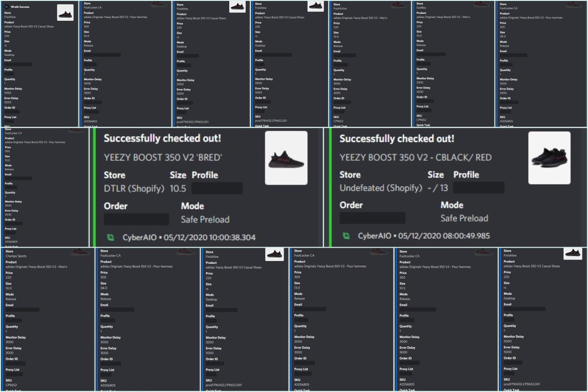
Task: Select size - / 13 in Undefeated card
Action: pos(438,188)
